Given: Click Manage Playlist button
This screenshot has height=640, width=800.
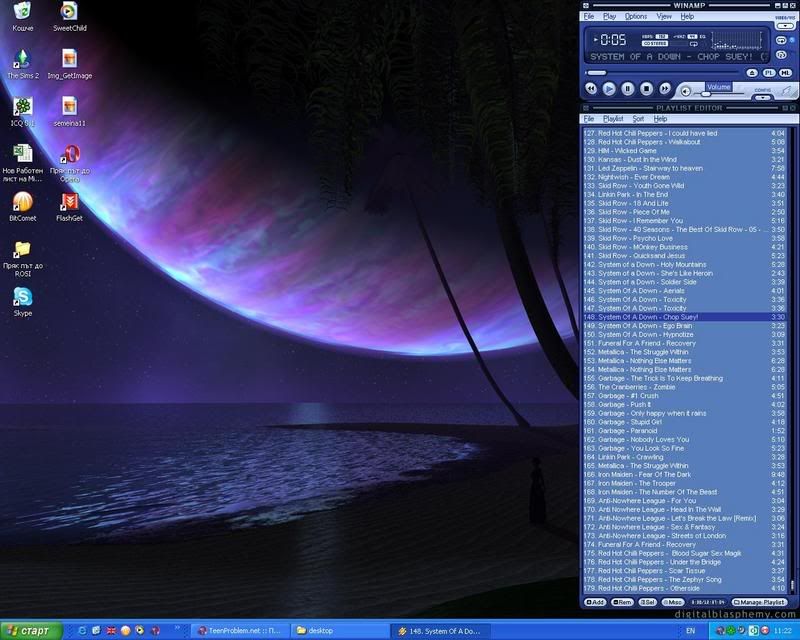Looking at the screenshot, I should point(759,602).
